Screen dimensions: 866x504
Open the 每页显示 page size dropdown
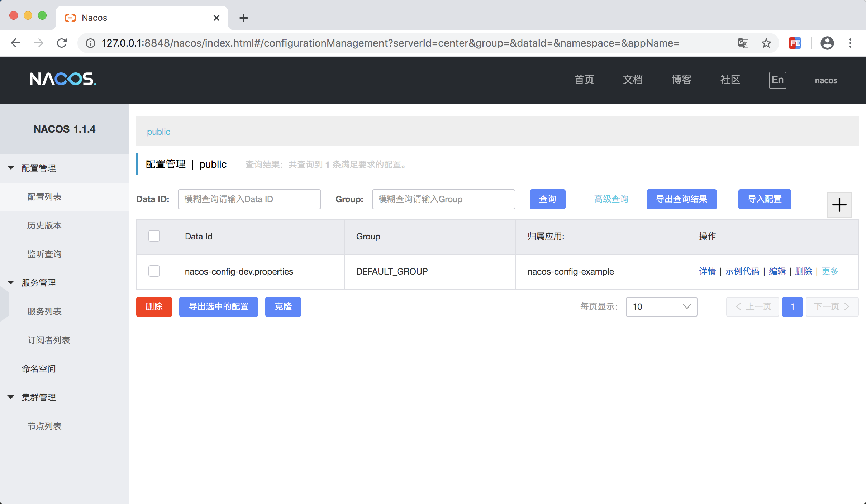tap(661, 306)
